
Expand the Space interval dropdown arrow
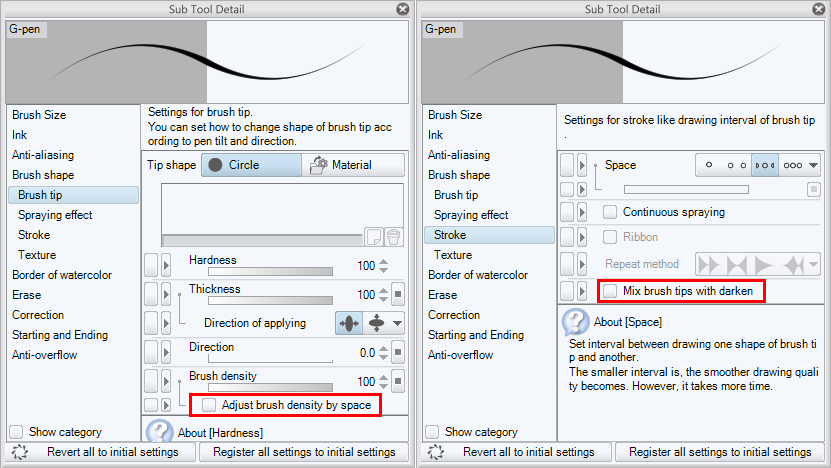click(814, 165)
